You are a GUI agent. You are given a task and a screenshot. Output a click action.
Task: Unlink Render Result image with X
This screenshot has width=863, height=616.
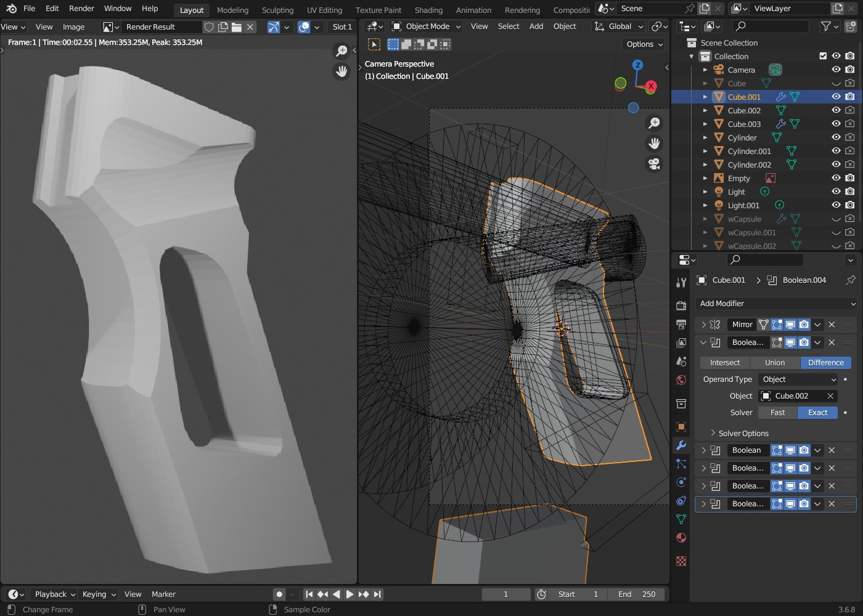[x=250, y=26]
